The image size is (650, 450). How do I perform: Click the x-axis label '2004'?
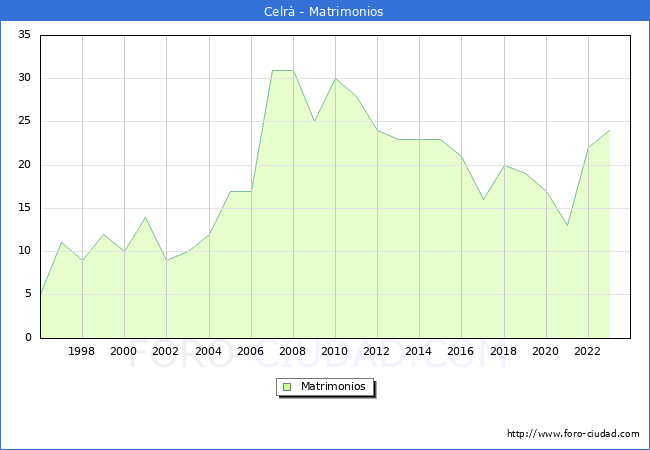(208, 351)
